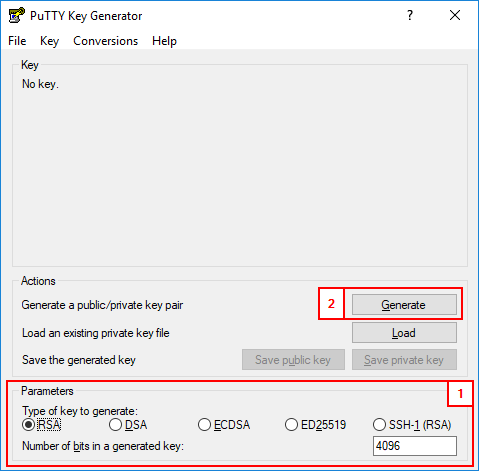
Task: Close the PuTTY Key Generator window
Action: pyautogui.click(x=455, y=15)
